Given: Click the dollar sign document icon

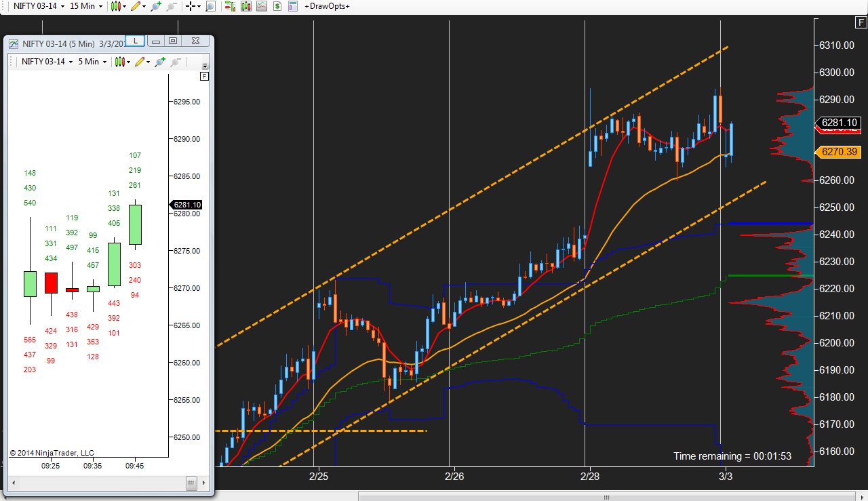Looking at the screenshot, I should (x=277, y=6).
